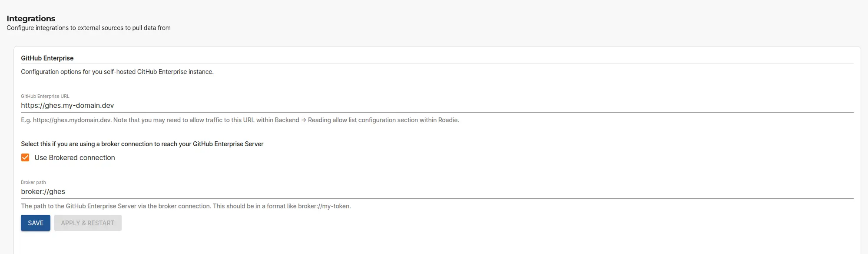
Task: Click the https://ghes.my-domain.dev URL text
Action: 67,105
